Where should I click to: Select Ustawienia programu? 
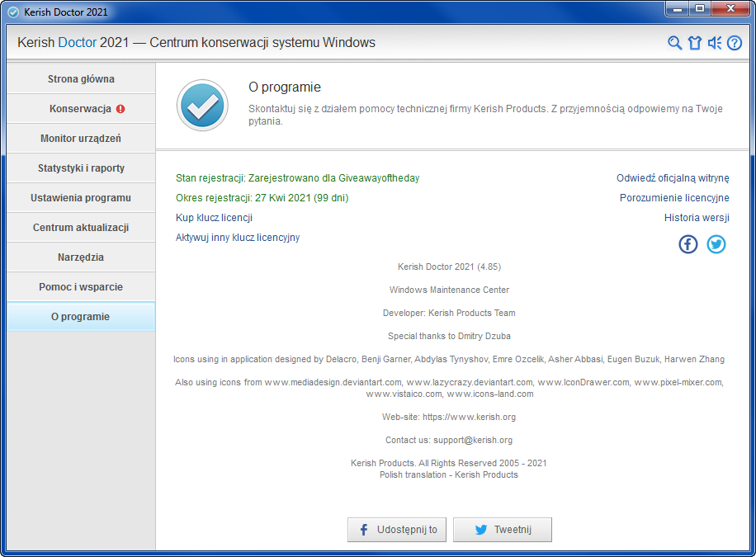tap(81, 198)
